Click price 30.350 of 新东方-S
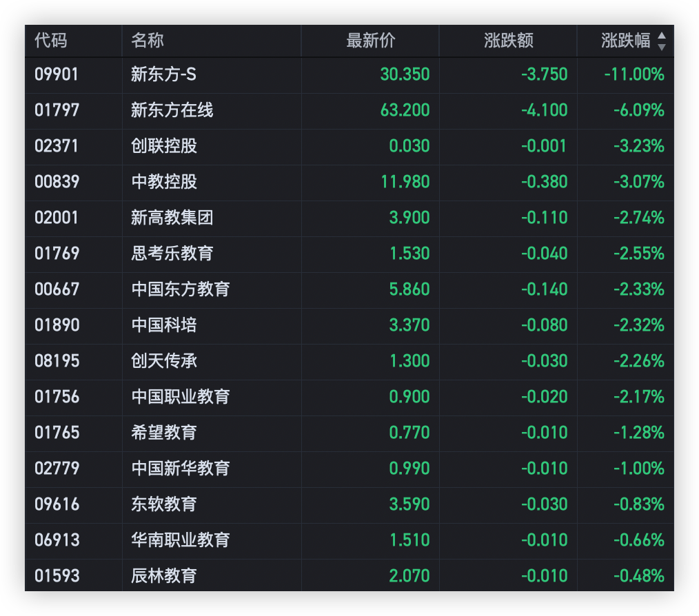The width and height of the screenshot is (699, 616). point(405,74)
